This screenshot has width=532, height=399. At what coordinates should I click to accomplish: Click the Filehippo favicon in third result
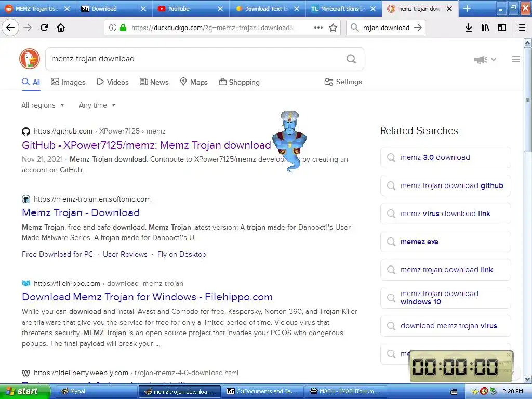[x=26, y=283]
